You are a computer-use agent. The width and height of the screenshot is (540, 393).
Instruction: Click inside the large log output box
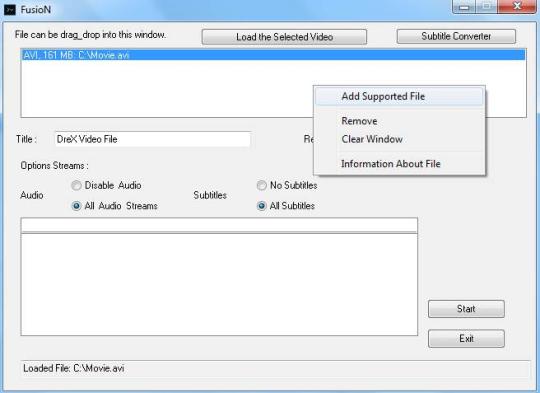coord(219,285)
